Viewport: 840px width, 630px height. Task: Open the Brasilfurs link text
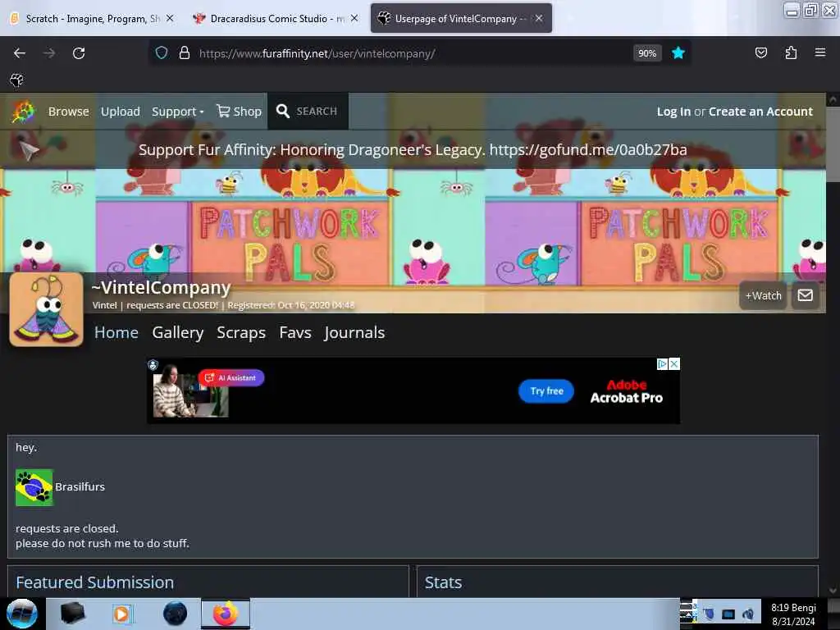(80, 487)
